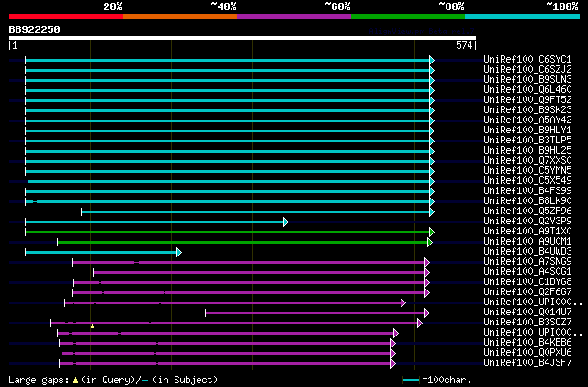
Task: Click the red 20% identity legend segment
Action: (66, 17)
